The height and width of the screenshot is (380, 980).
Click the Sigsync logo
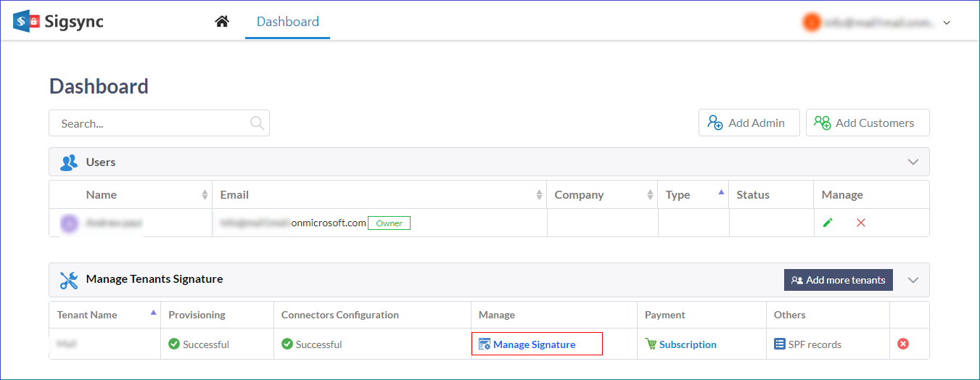[x=59, y=22]
